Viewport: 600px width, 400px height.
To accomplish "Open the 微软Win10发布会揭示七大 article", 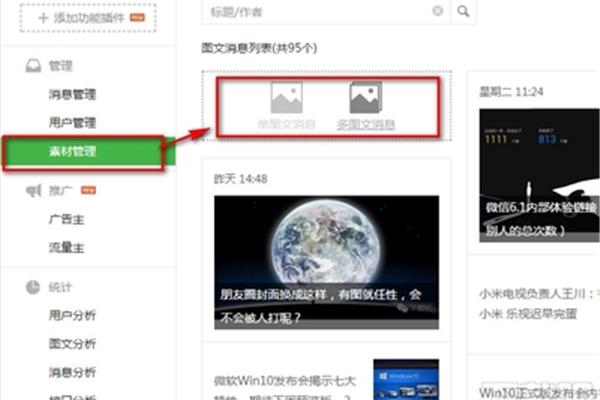I will (x=284, y=387).
